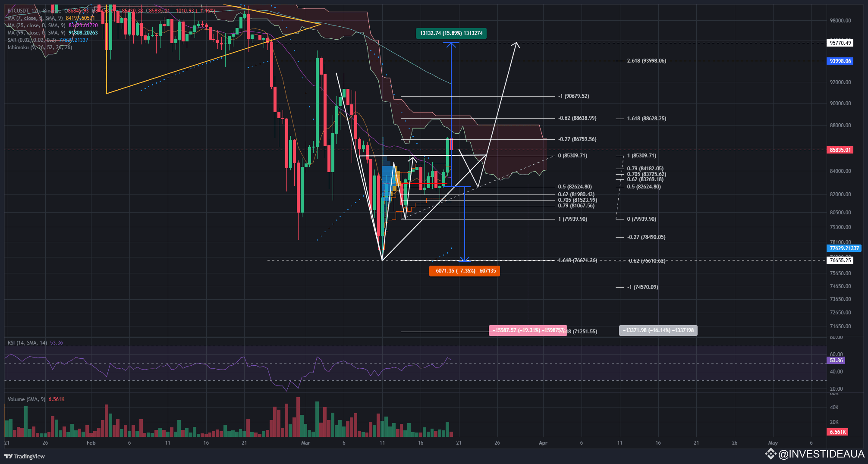Click the TradingView logo in the bottom corner
This screenshot has height=464, width=868.
pos(9,456)
